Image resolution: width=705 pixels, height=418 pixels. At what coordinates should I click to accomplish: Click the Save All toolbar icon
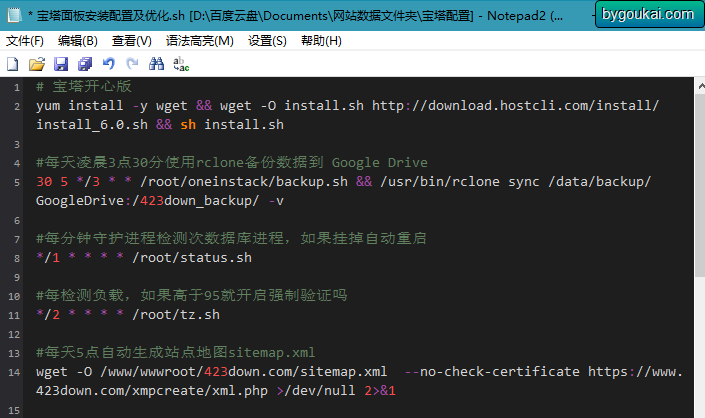pyautogui.click(x=85, y=64)
